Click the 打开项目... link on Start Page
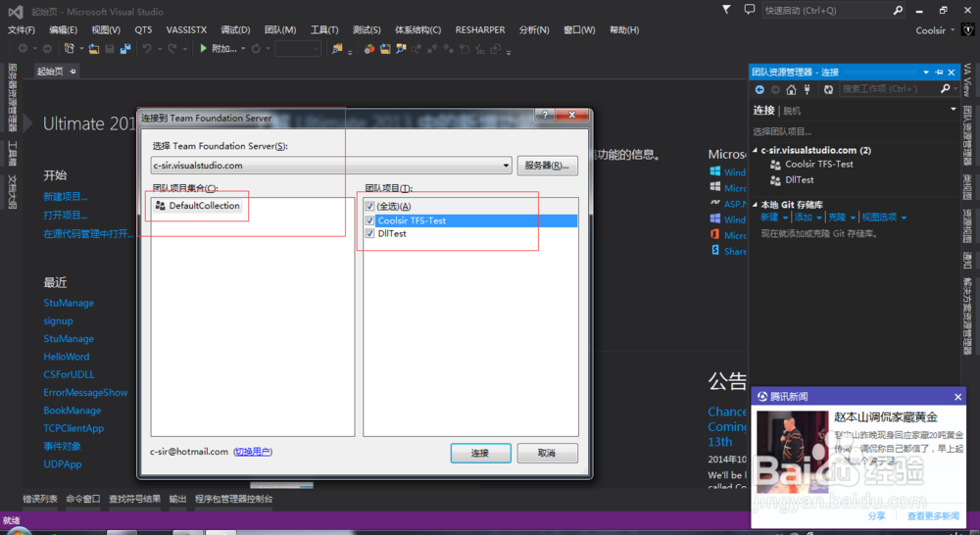The height and width of the screenshot is (535, 980). coord(65,215)
